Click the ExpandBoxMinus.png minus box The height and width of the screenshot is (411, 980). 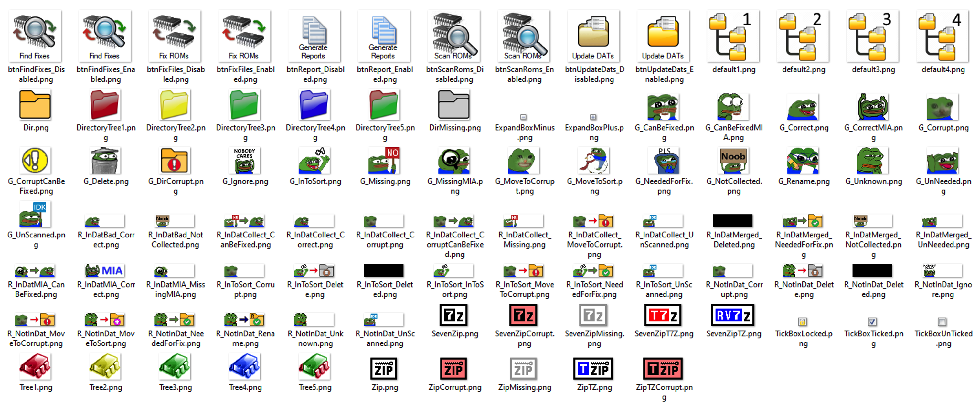tap(524, 117)
